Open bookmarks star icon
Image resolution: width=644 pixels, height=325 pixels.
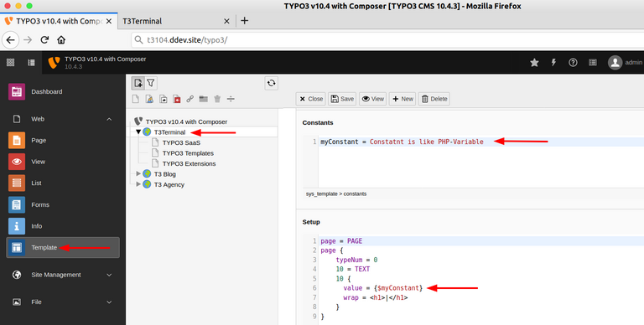coord(534,62)
